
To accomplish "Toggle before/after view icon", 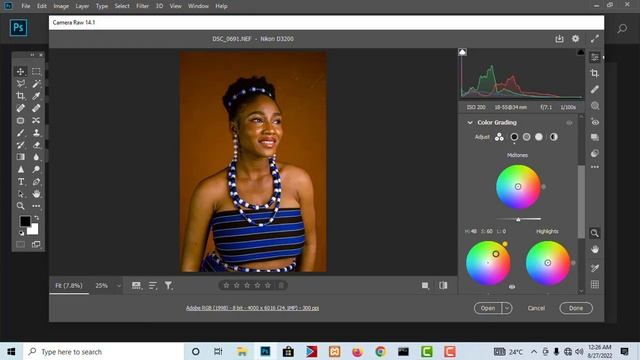I will tap(443, 286).
